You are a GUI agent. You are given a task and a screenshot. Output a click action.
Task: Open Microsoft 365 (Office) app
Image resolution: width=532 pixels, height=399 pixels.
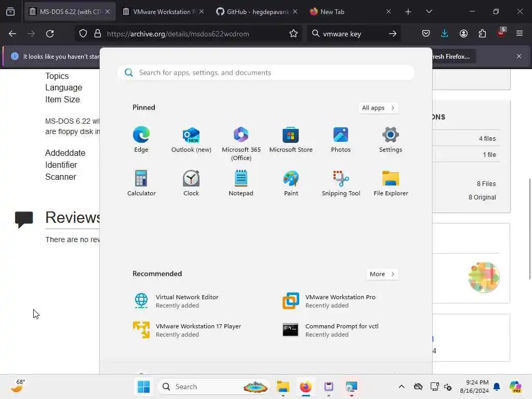(241, 143)
